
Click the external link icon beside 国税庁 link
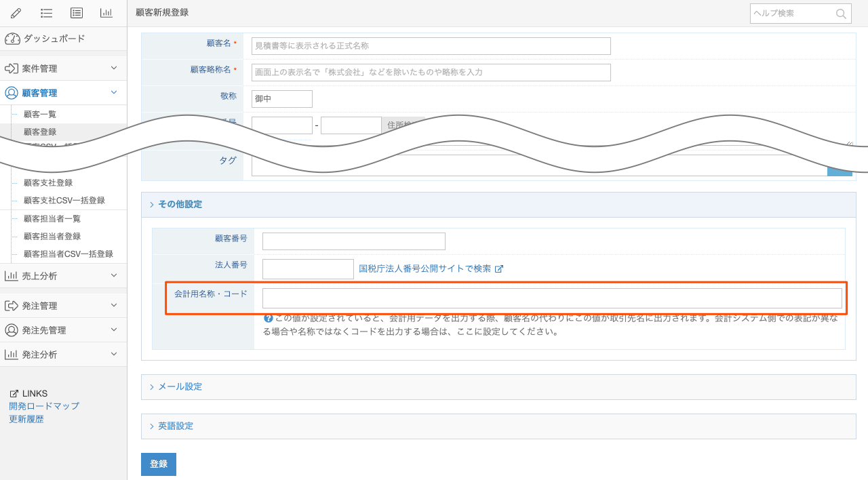click(x=499, y=269)
